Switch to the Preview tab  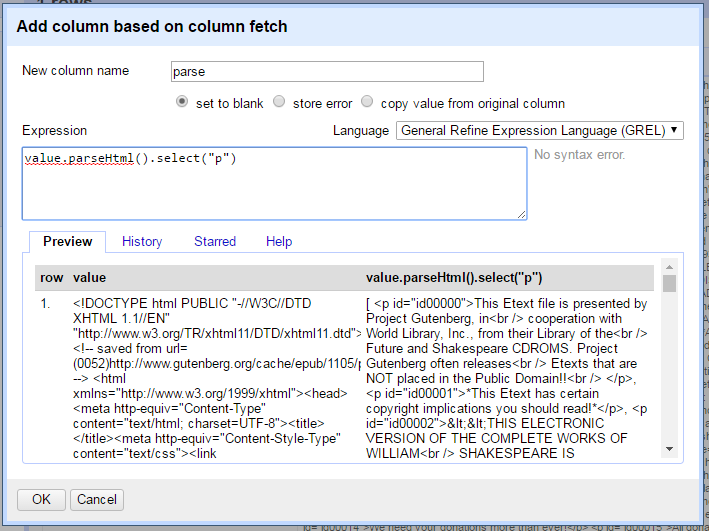[68, 241]
